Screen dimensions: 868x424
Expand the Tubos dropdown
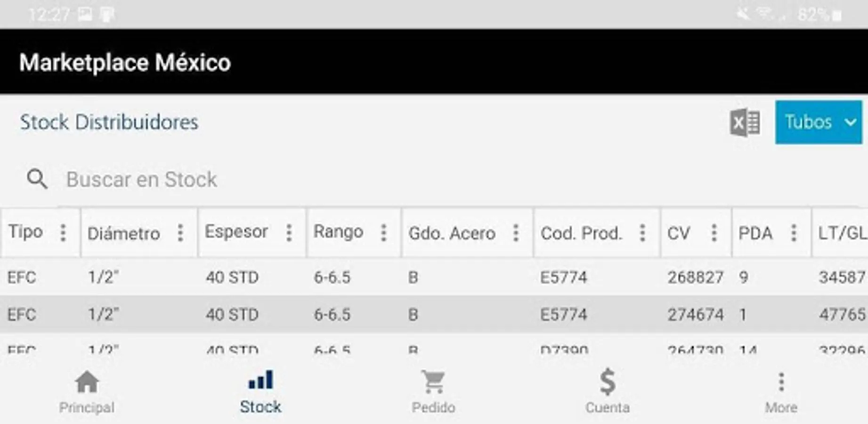click(x=819, y=122)
